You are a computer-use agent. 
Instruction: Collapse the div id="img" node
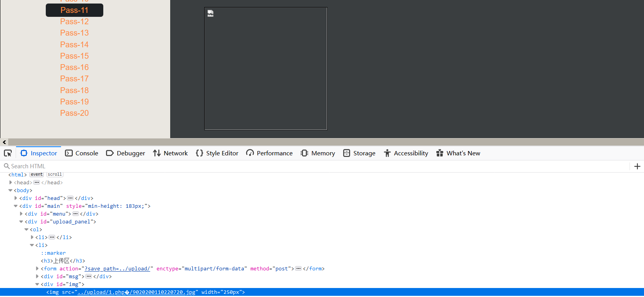tap(37, 284)
